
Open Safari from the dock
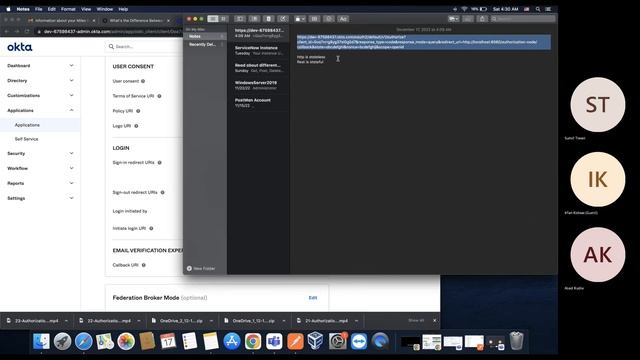click(84, 341)
